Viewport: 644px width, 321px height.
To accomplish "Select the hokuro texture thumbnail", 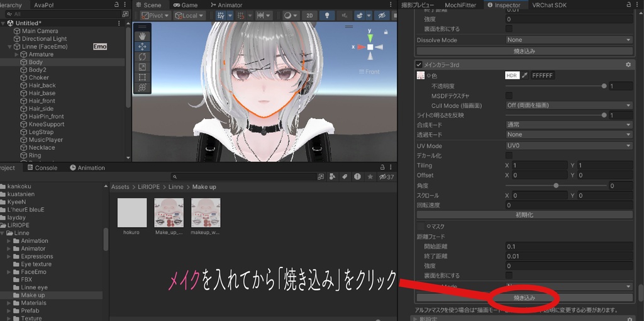I will (x=132, y=213).
